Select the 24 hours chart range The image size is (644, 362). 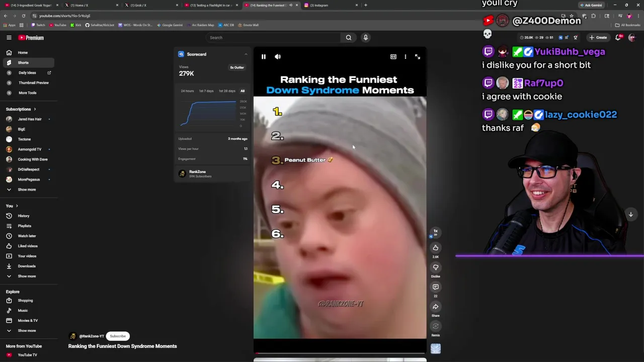(187, 91)
